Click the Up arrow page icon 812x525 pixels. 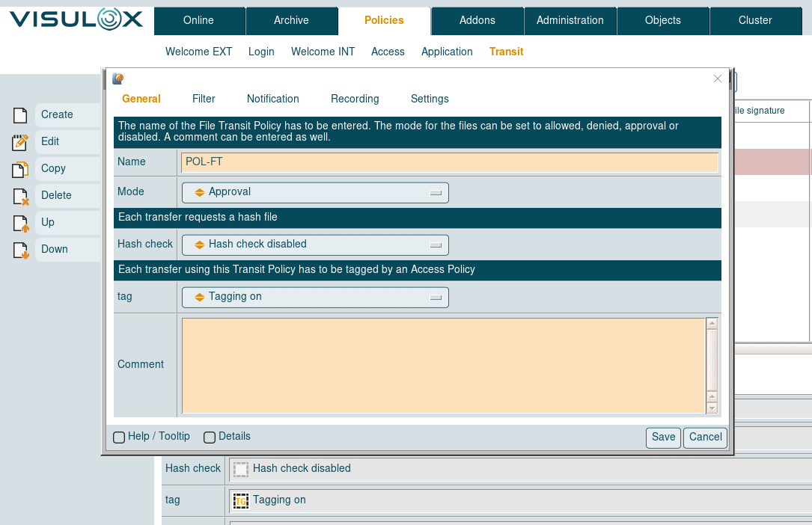[20, 223]
